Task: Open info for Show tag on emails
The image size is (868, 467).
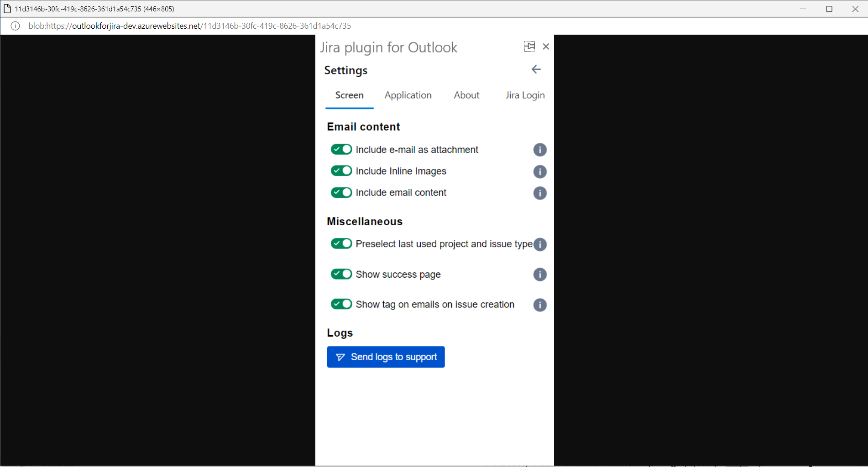Action: (539, 305)
